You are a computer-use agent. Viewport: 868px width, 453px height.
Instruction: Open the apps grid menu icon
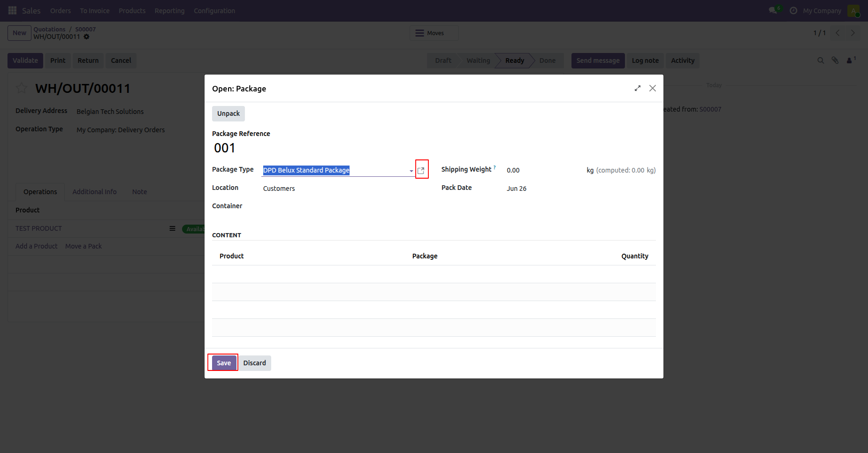[13, 10]
